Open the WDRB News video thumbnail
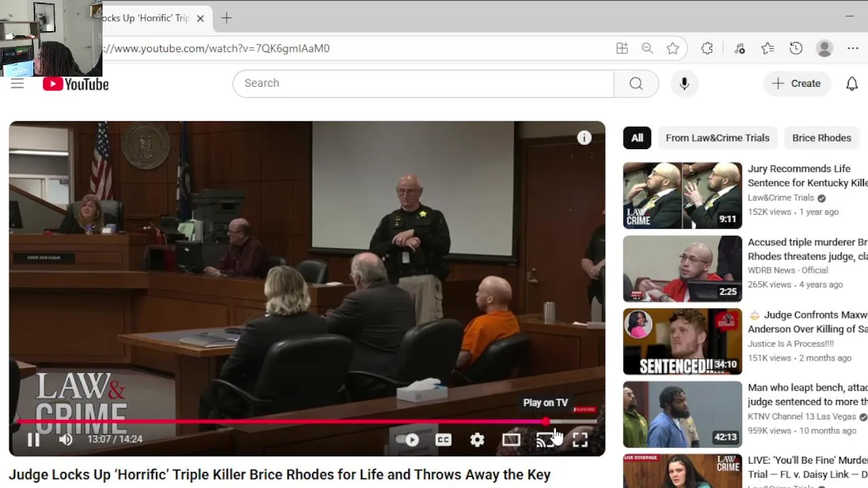This screenshot has height=488, width=868. coord(682,268)
